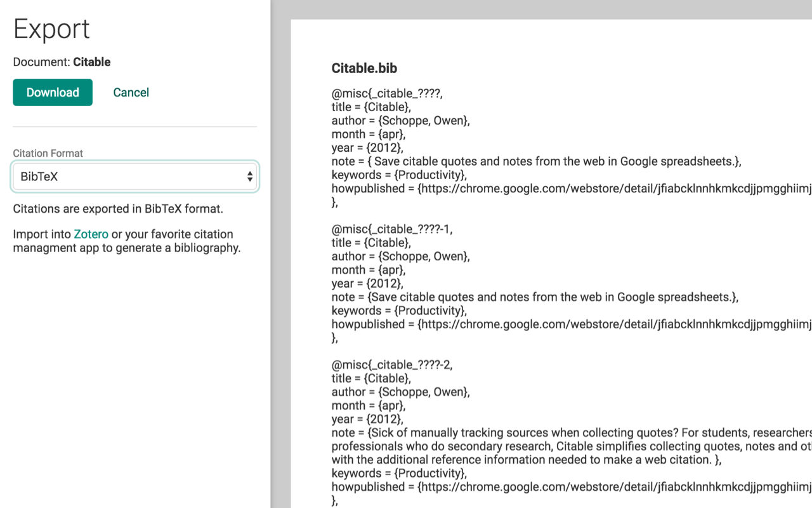Click first entry's 'author = {Schoppe, Owen},' line
Image resolution: width=812 pixels, height=508 pixels.
(400, 121)
